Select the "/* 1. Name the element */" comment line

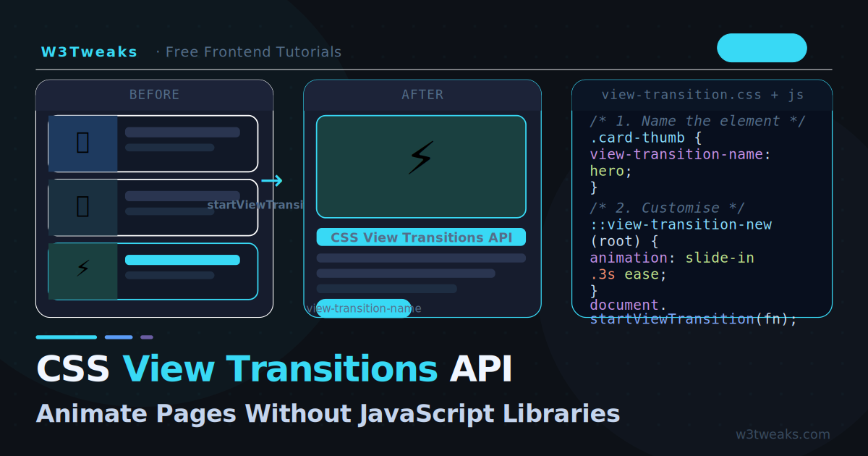697,121
